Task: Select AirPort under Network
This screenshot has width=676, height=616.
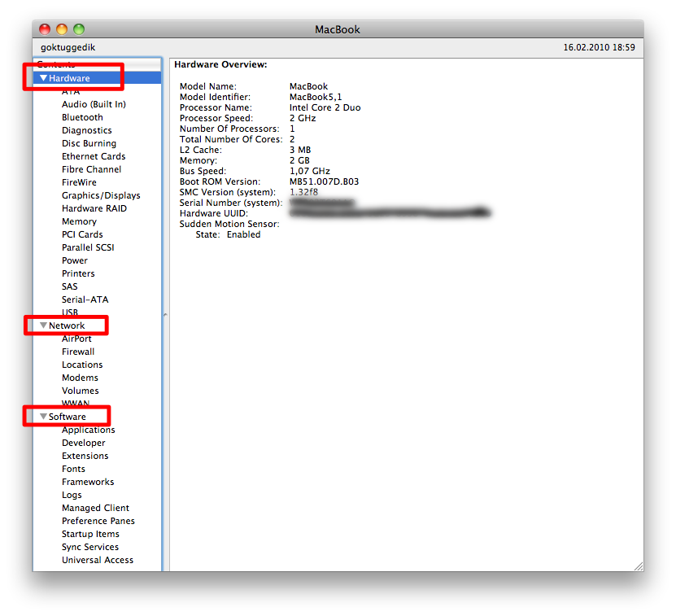Action: (x=76, y=339)
